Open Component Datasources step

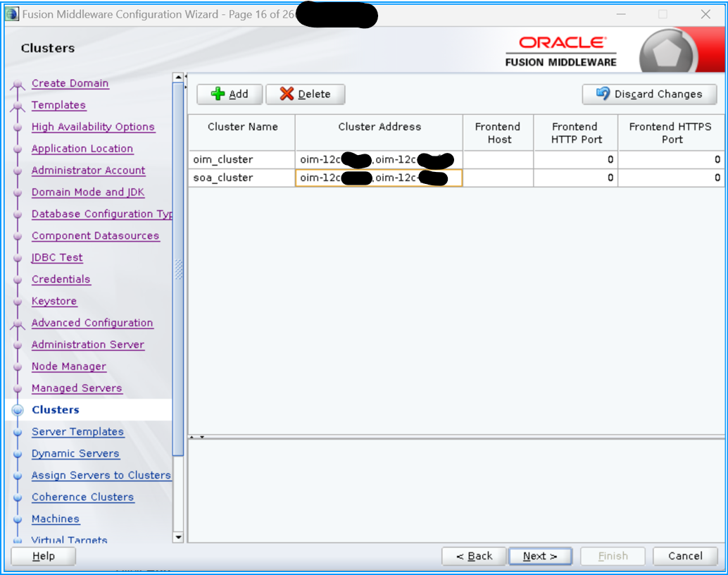(x=95, y=236)
